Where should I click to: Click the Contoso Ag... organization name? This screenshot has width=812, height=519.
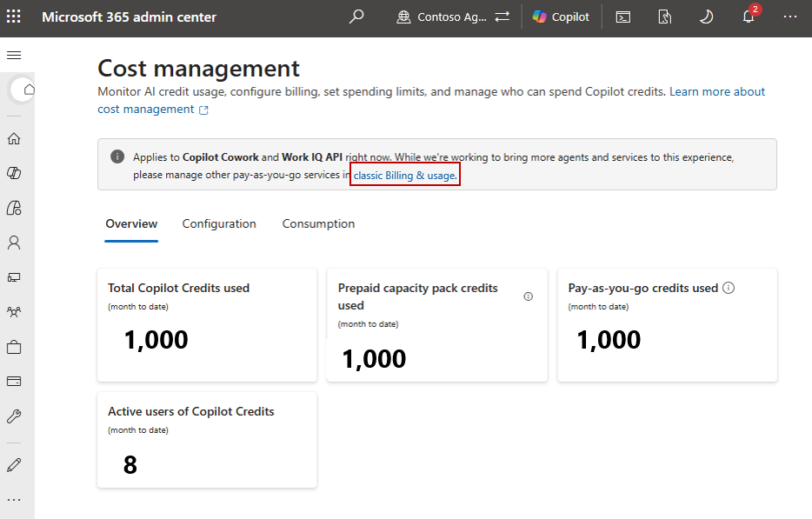[452, 17]
